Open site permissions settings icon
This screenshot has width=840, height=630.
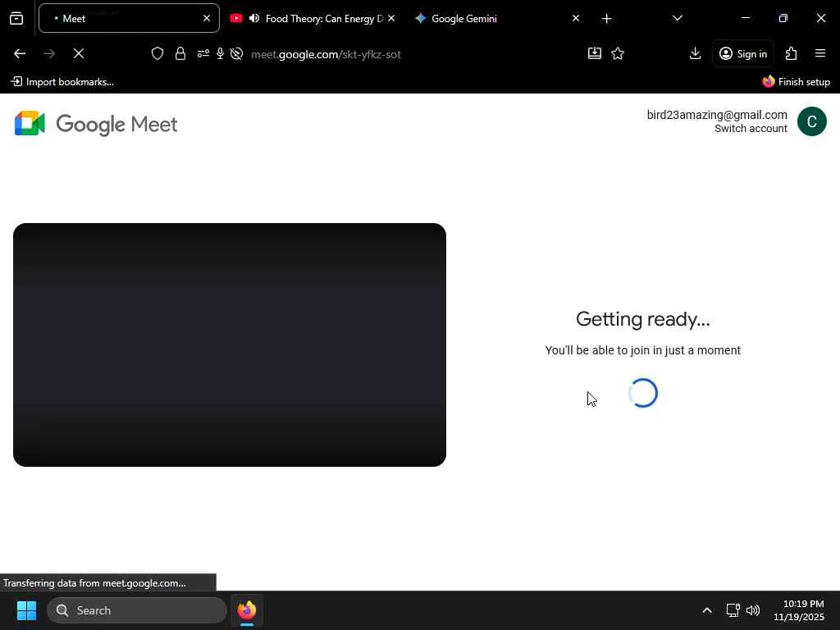(203, 53)
